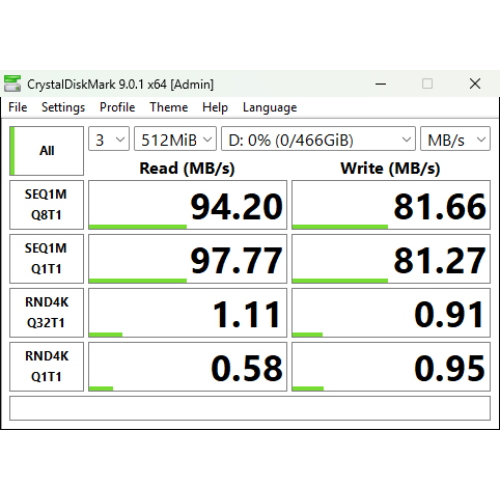Click the 81.27 write result
The image size is (500, 500).
[391, 259]
